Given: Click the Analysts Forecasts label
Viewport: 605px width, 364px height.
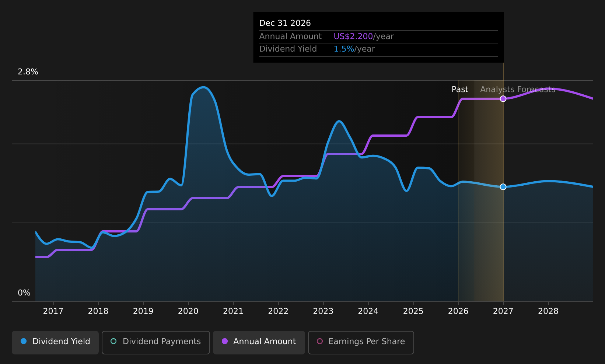Looking at the screenshot, I should coord(518,90).
